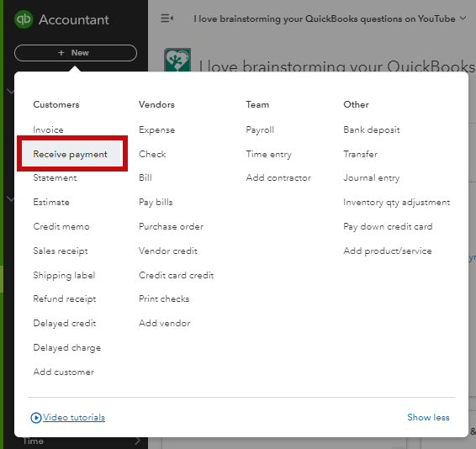The width and height of the screenshot is (476, 449).
Task: Open the Video tutorials link
Action: (74, 417)
